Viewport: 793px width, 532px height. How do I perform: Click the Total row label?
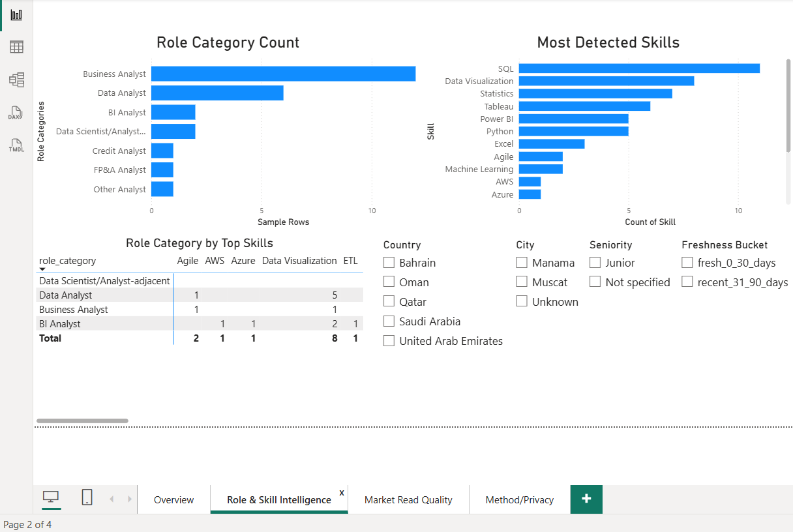(50, 338)
